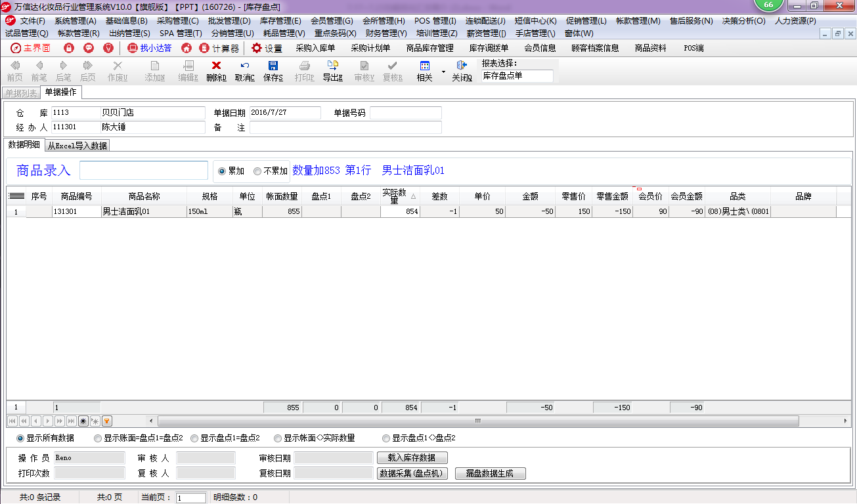
Task: Select cell 男士洁面乳01 in grid
Action: [144, 212]
